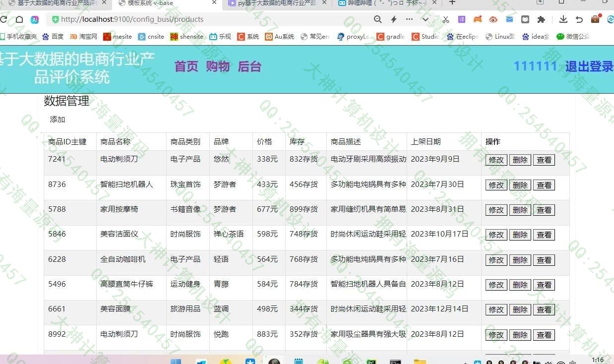Click the briefcase toolbox icon
This screenshot has height=364, width=614.
tap(595, 19)
